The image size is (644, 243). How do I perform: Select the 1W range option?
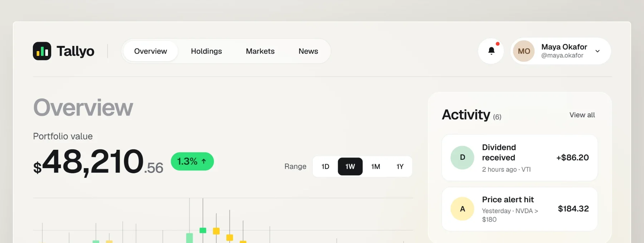click(350, 167)
